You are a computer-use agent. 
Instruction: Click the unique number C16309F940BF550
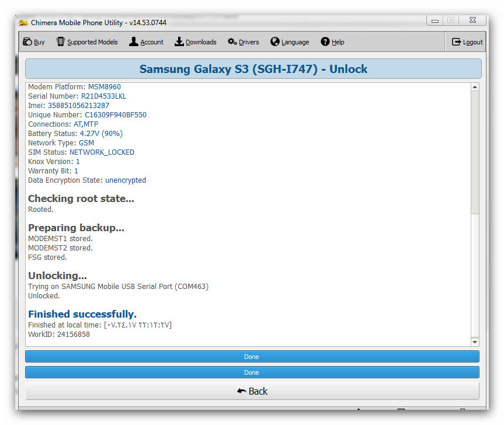tap(116, 114)
